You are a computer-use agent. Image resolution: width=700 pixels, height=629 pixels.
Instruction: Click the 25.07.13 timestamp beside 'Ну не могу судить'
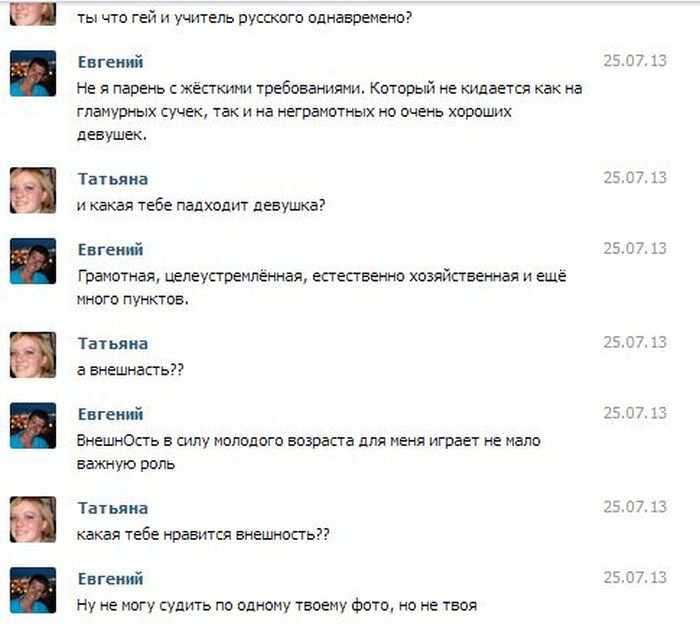[x=635, y=577]
